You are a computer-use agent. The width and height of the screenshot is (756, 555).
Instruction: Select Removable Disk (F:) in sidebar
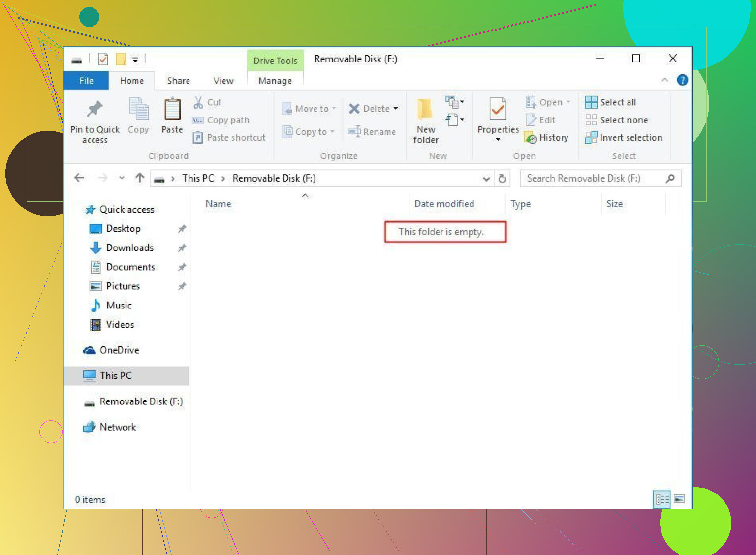point(141,401)
